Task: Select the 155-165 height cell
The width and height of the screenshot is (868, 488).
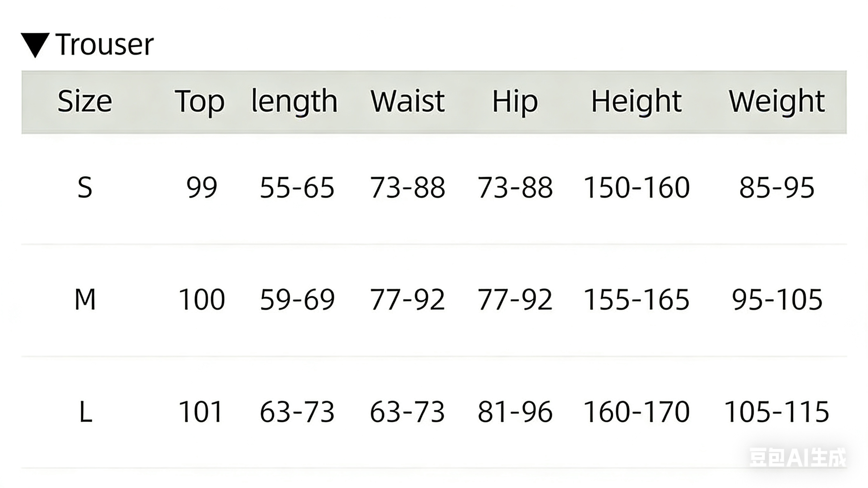Action: pos(637,299)
